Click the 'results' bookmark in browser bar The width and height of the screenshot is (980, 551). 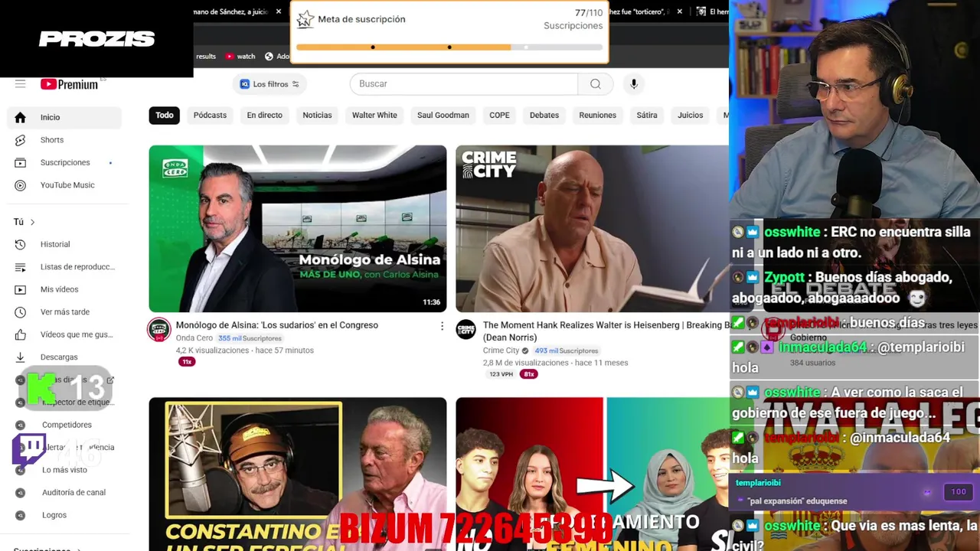pos(206,57)
